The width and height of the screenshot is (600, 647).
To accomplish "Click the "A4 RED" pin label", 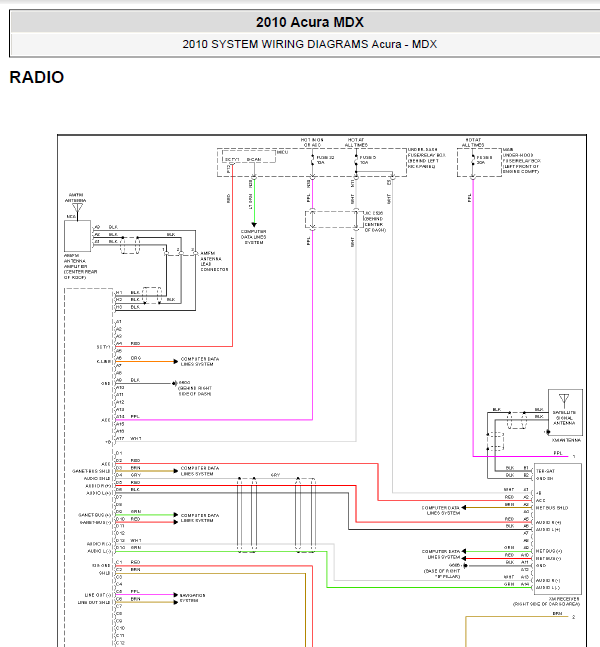I will coord(128,343).
